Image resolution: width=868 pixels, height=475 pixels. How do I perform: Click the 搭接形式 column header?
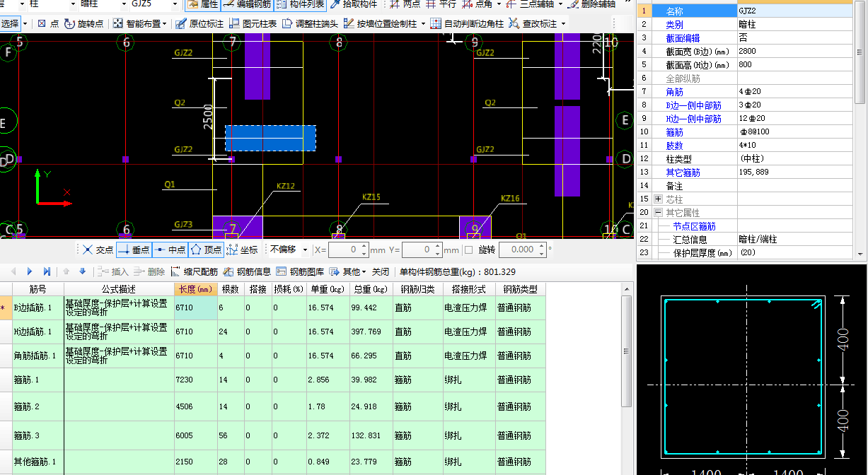pyautogui.click(x=468, y=289)
